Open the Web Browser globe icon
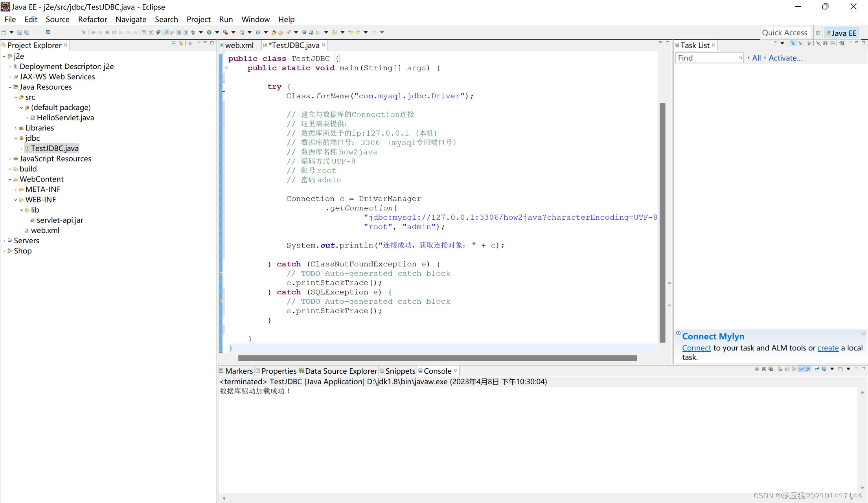868x503 pixels. pos(304,32)
